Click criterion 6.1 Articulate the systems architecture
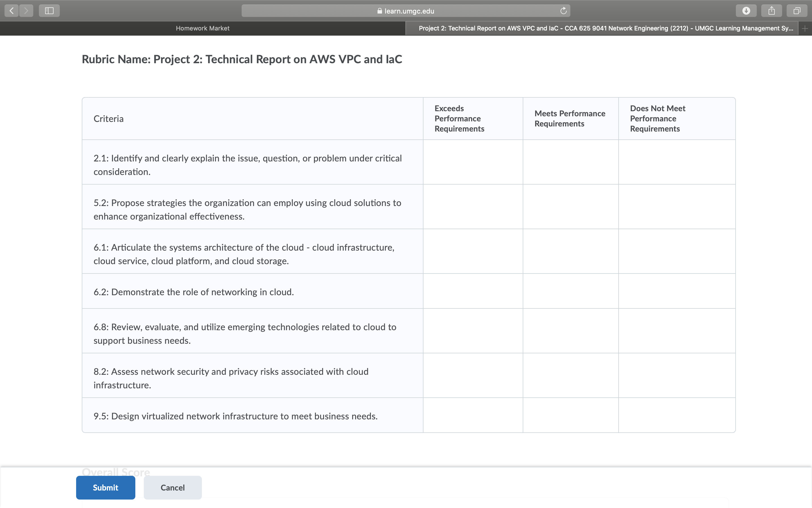The image size is (812, 508). [244, 254]
